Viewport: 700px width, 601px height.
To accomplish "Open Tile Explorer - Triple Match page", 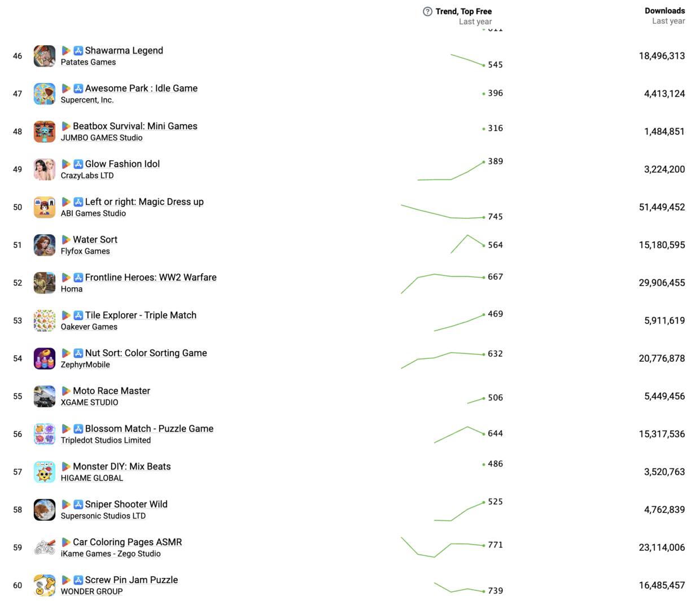I will click(x=141, y=315).
